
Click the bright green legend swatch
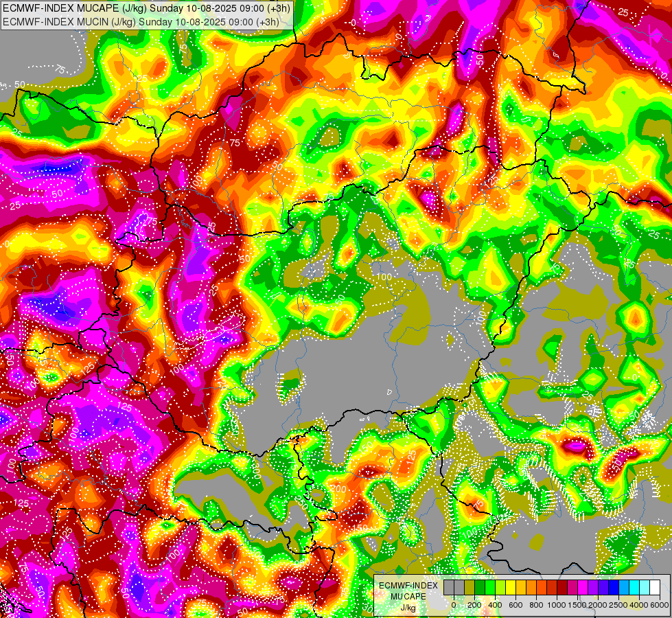pyautogui.click(x=490, y=587)
